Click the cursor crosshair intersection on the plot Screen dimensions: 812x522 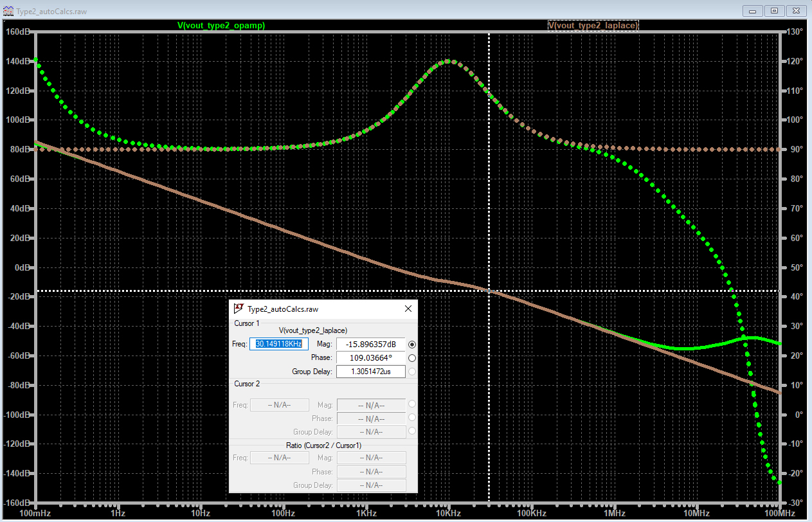pos(489,291)
